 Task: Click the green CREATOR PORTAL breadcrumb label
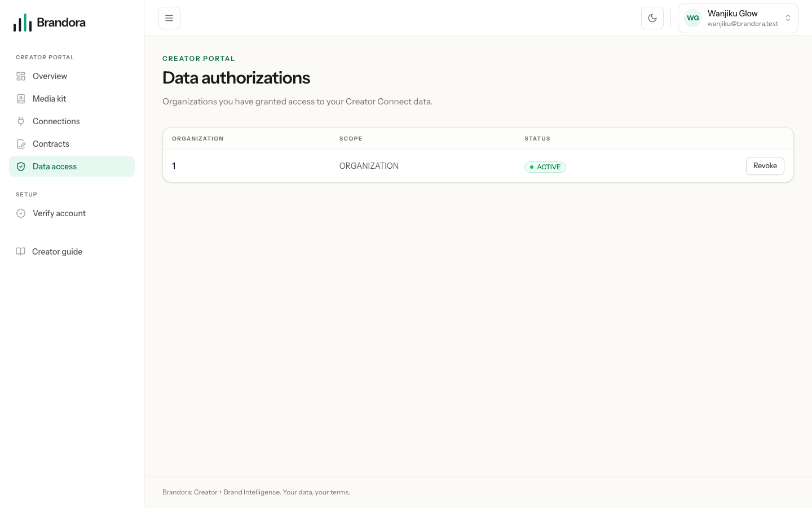(198, 59)
